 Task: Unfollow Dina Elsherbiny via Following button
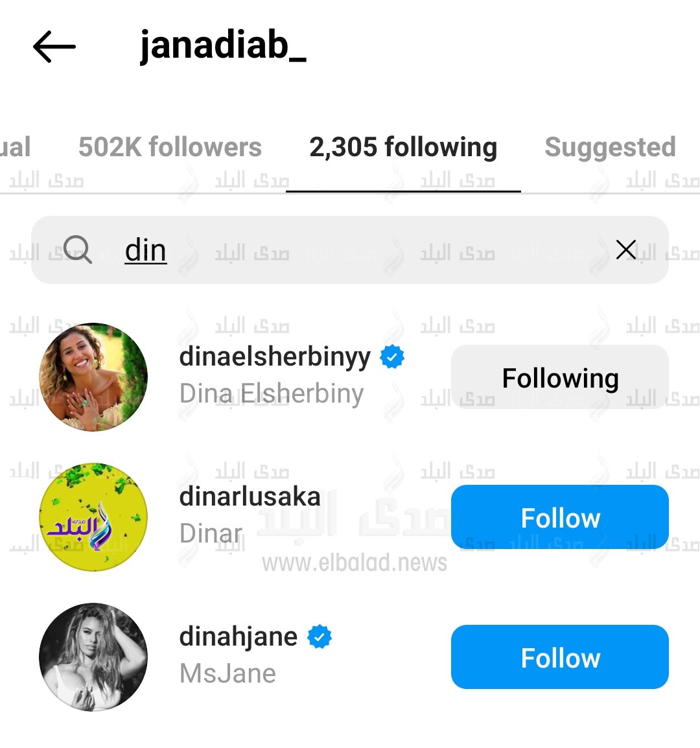(560, 377)
